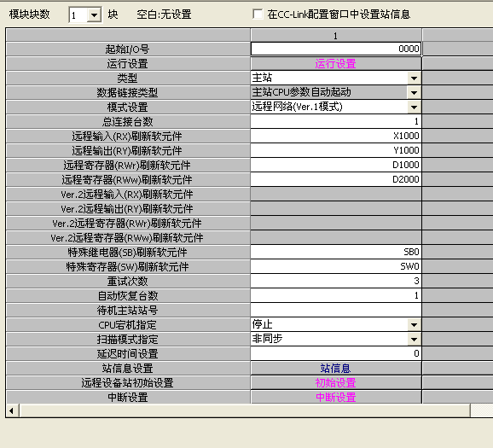Click the 起始I/O号 field showing 0000

coord(336,49)
